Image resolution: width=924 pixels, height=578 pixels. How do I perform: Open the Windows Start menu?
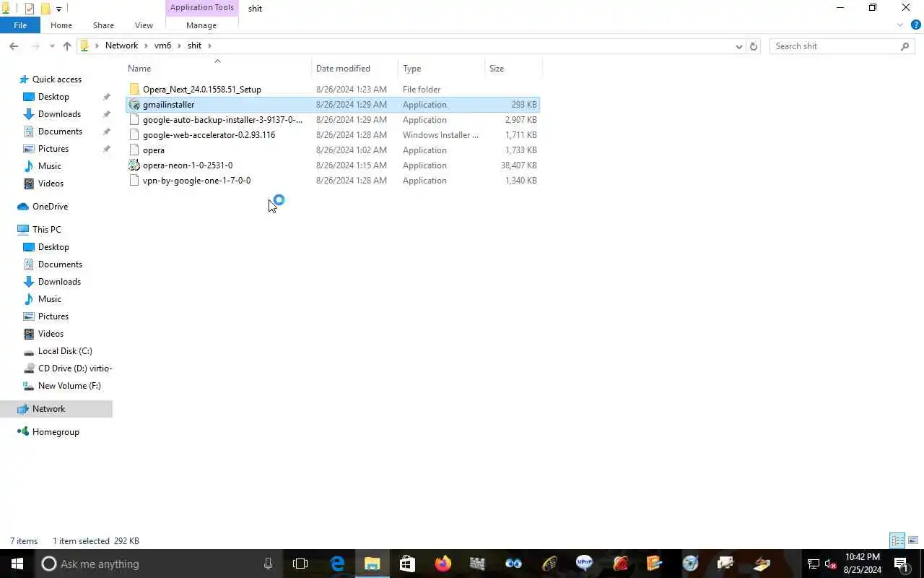pyautogui.click(x=17, y=564)
